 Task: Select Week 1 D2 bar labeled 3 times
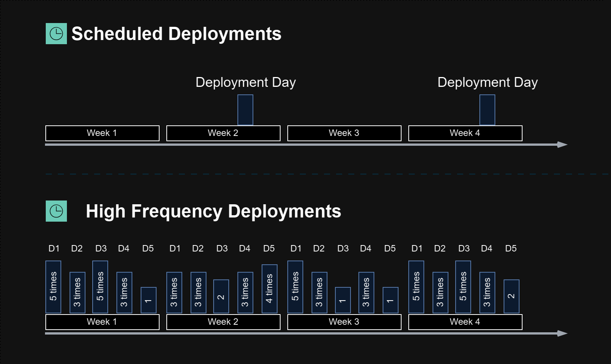(78, 293)
